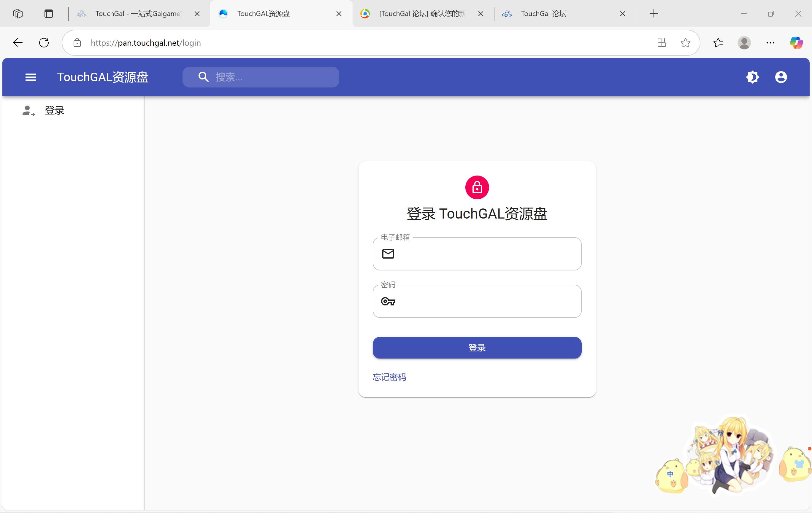Close the TouchGal 一站式Galgame tab
Image resolution: width=812 pixels, height=513 pixels.
(x=197, y=14)
